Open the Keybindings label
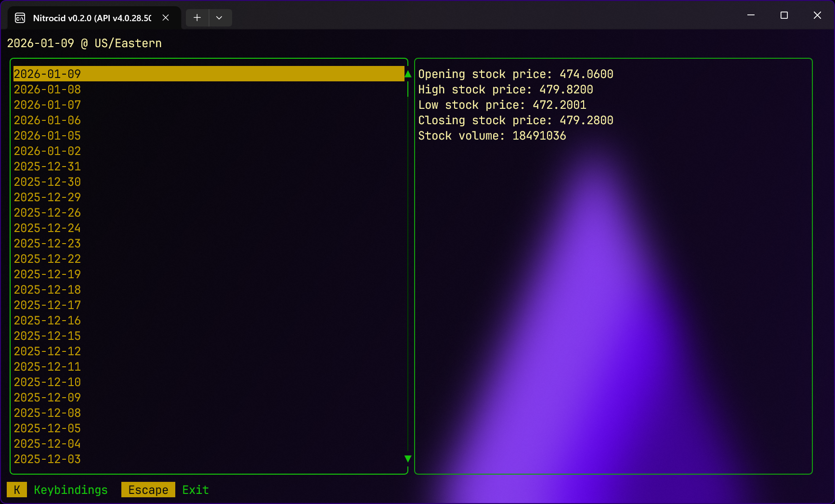The image size is (835, 504). tap(71, 490)
